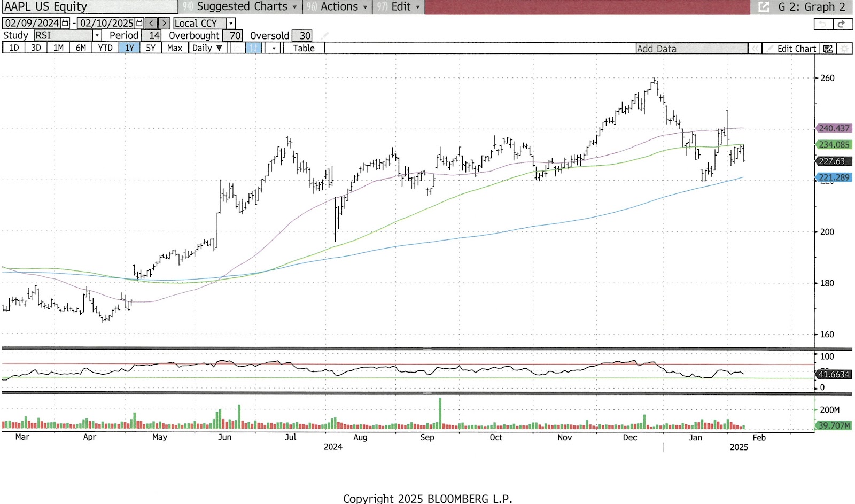This screenshot has width=855, height=504.
Task: Open the Suggested Charts dropdown
Action: tap(240, 7)
